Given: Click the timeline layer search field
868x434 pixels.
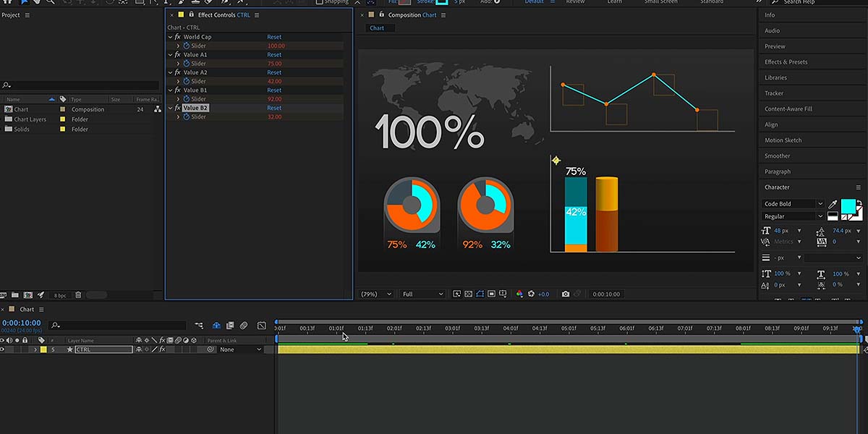Looking at the screenshot, I should point(118,325).
